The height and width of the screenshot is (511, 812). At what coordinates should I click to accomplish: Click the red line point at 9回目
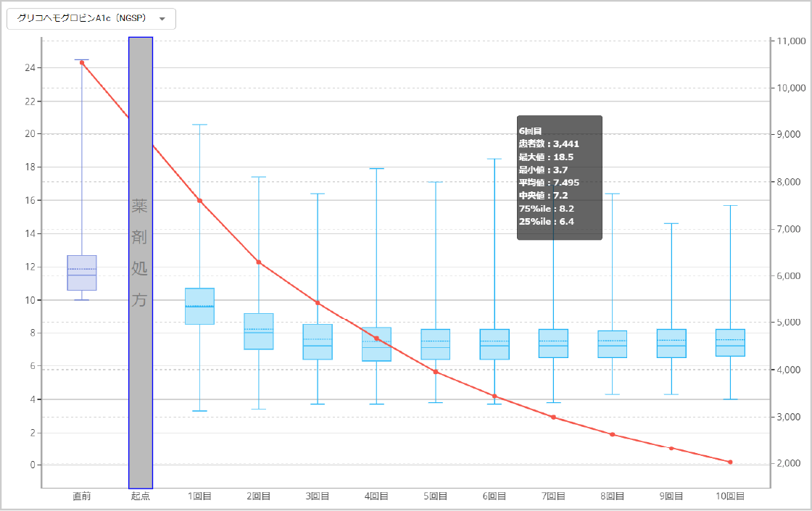[671, 449]
